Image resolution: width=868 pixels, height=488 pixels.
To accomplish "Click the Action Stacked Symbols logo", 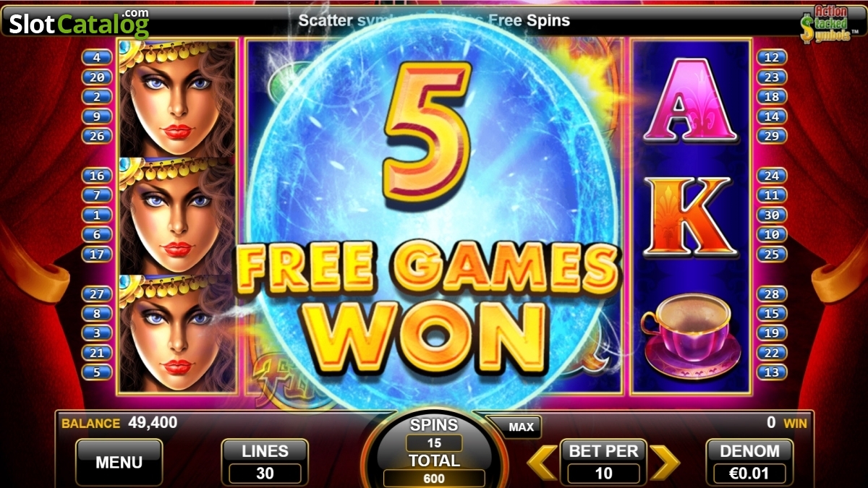I will coord(825,22).
